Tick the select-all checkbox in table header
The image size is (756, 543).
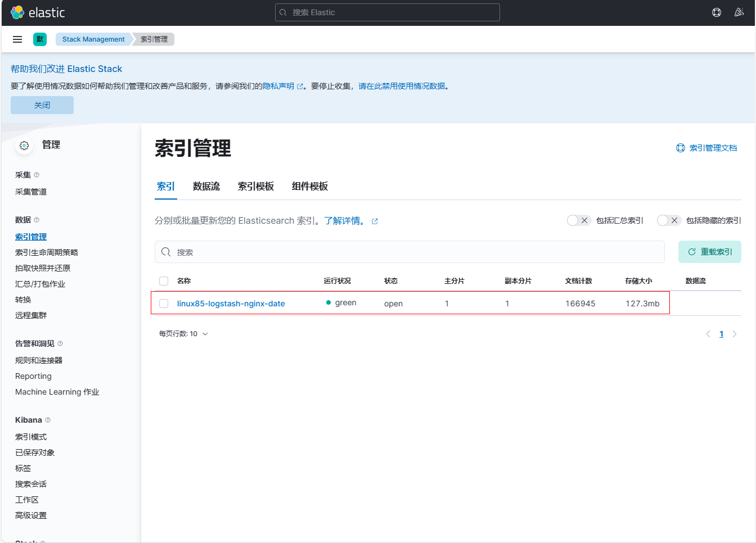click(x=164, y=281)
